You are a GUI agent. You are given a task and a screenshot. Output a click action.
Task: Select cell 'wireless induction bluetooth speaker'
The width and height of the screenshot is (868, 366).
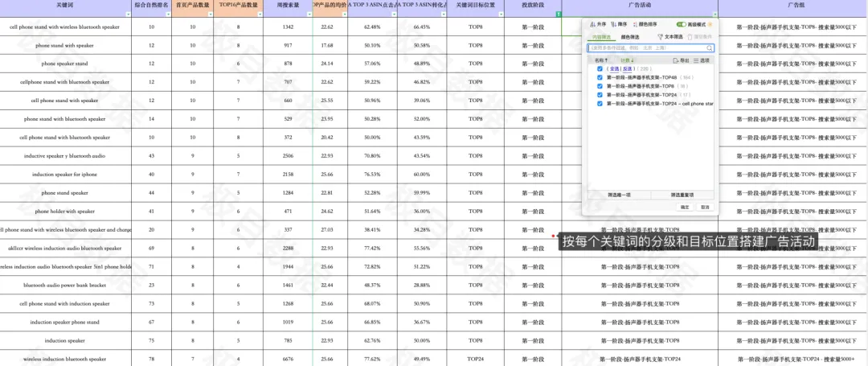pos(66,360)
